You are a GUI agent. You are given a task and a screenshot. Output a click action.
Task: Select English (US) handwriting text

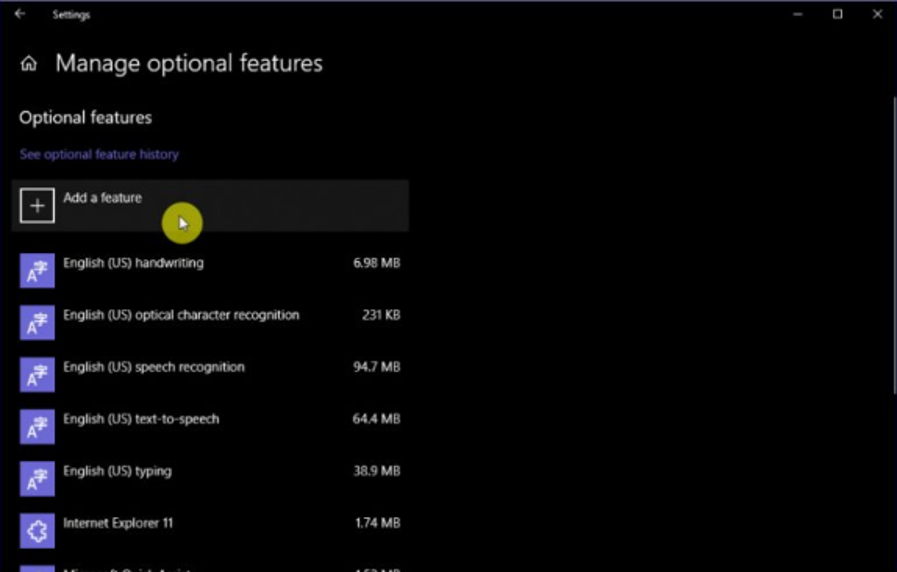coord(133,263)
